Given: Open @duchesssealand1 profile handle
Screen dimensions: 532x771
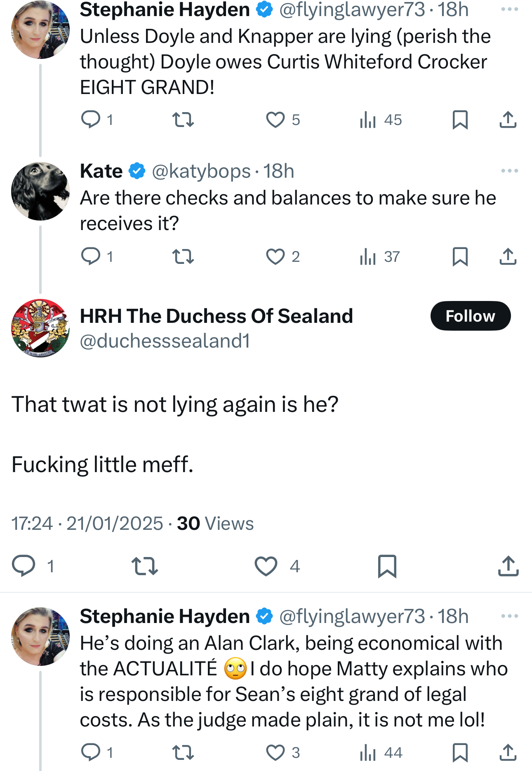Looking at the screenshot, I should coord(165,341).
